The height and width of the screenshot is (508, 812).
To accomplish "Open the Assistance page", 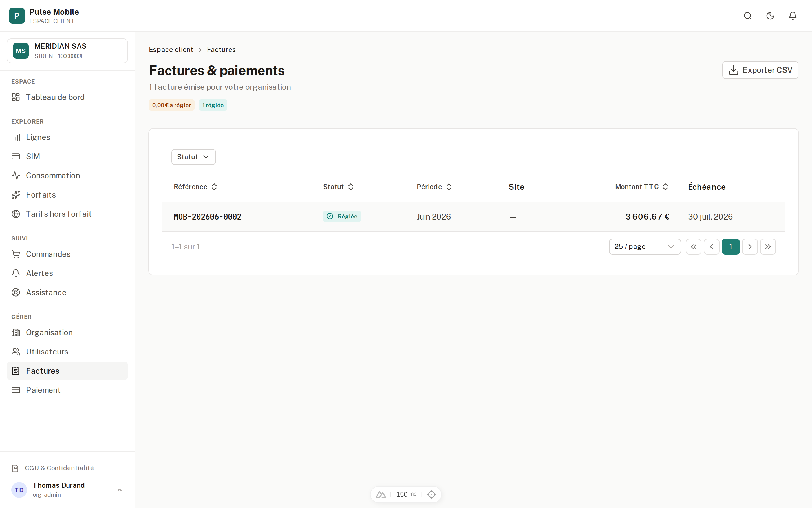I will click(67, 292).
